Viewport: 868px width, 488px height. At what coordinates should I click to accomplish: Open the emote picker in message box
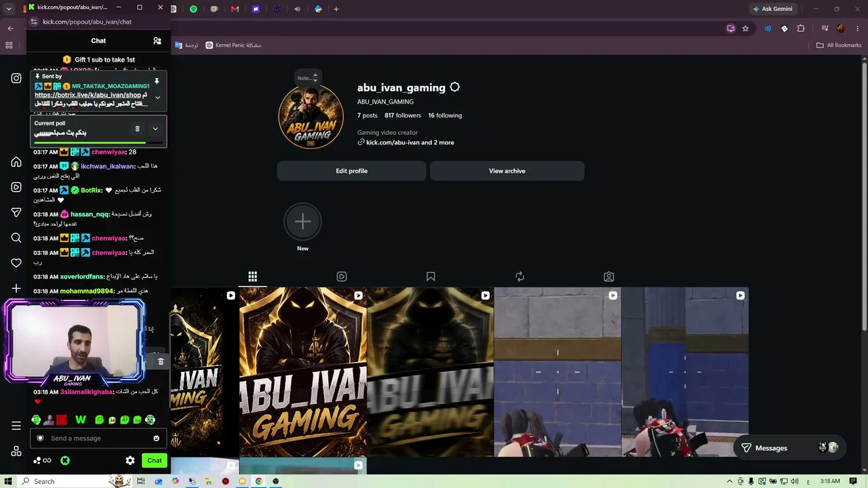click(x=157, y=439)
